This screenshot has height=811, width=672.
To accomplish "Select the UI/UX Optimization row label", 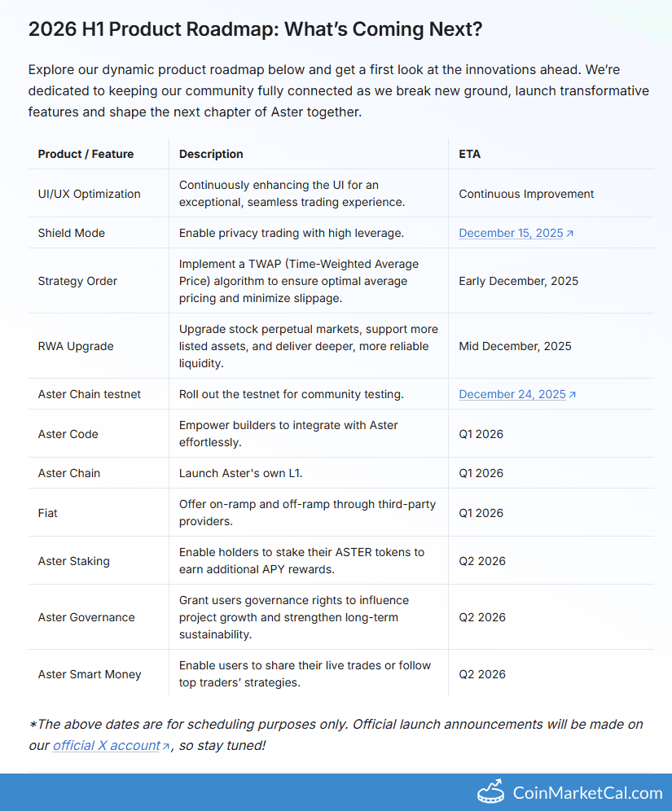I will pyautogui.click(x=89, y=194).
